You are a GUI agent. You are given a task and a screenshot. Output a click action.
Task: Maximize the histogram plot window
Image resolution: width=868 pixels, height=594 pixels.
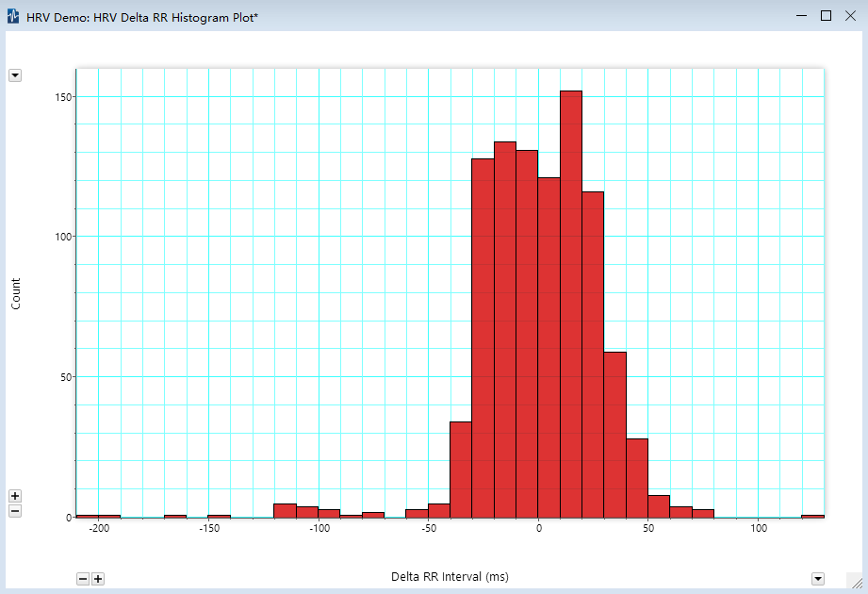click(826, 16)
